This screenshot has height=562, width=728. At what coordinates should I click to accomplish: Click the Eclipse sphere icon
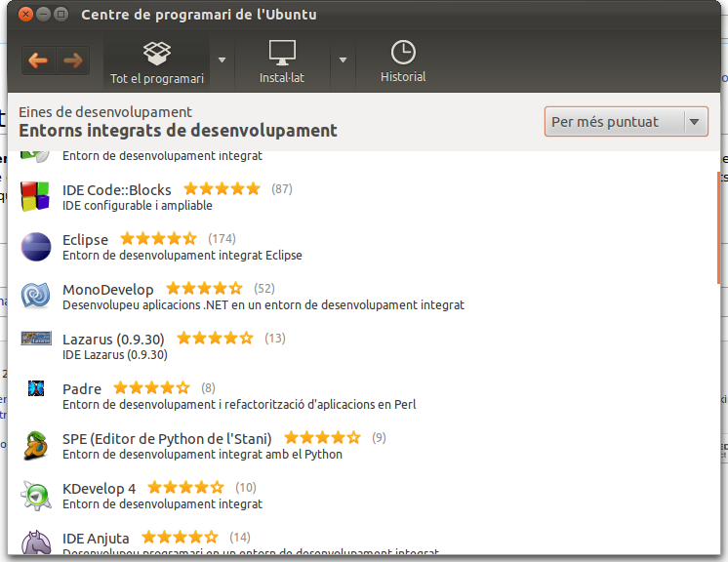pos(36,247)
